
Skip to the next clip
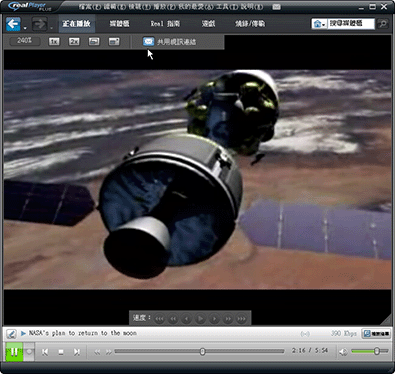tap(77, 352)
